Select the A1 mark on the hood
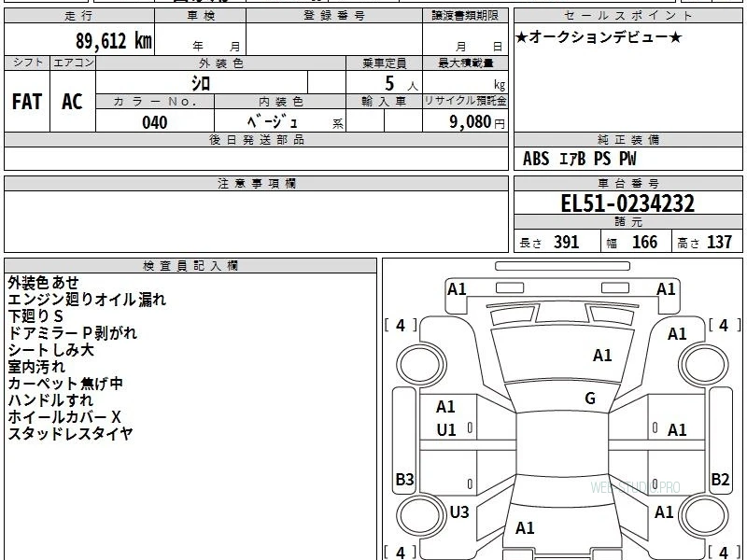The width and height of the screenshot is (747, 560). tap(602, 356)
